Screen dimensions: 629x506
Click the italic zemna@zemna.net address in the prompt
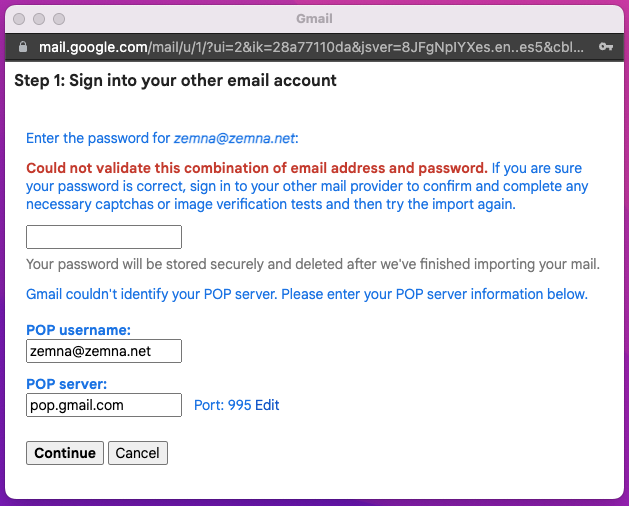234,138
